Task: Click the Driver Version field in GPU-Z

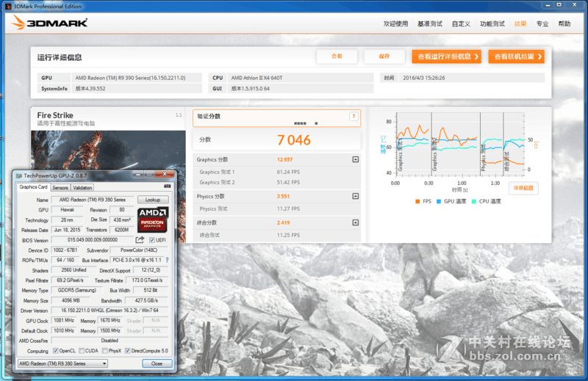Action: click(x=110, y=311)
